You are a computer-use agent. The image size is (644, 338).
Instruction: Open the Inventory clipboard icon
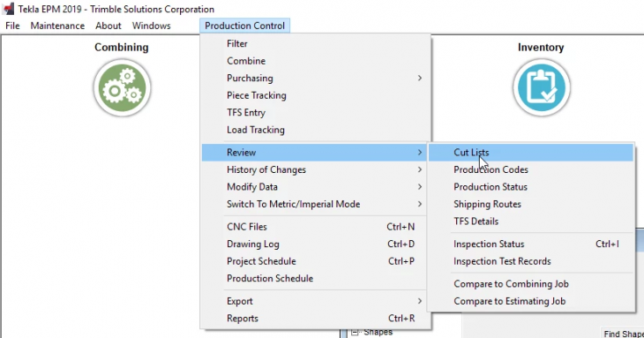[x=542, y=87]
